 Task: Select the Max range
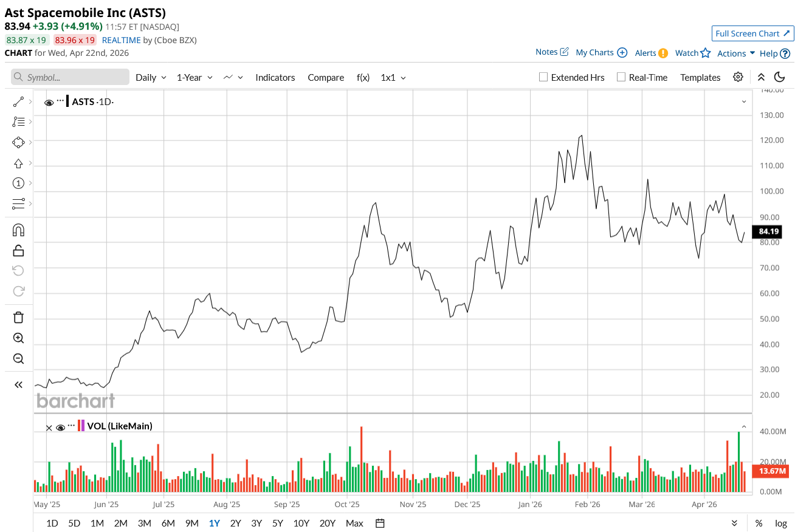[354, 523]
